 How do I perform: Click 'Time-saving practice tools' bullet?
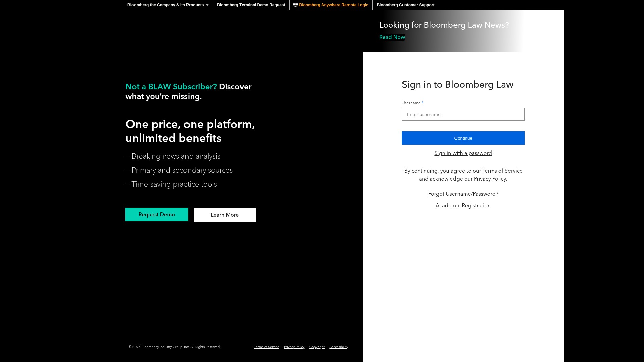coord(171,184)
